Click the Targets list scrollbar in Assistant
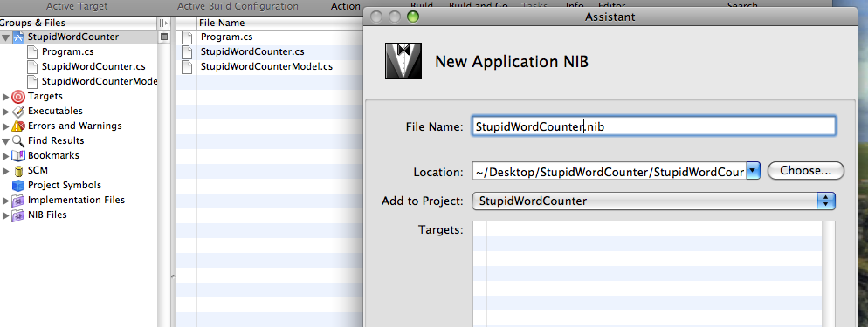Image resolution: width=868 pixels, height=327 pixels. [828, 274]
